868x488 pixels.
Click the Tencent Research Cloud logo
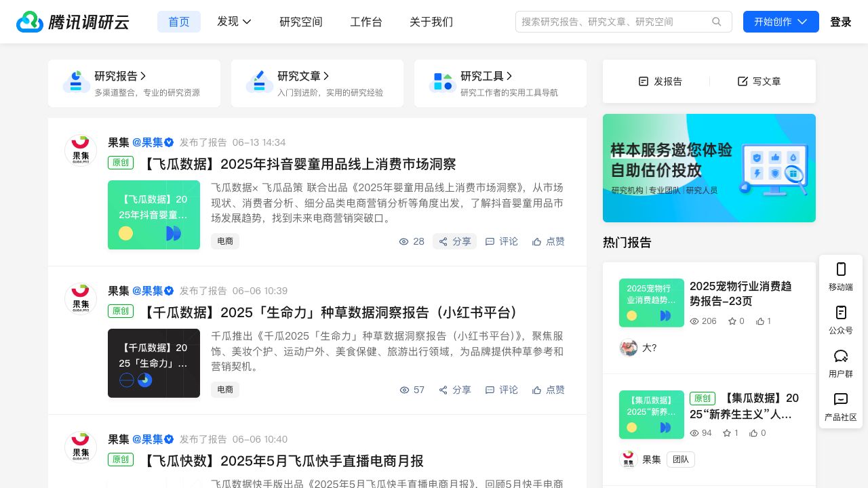coord(73,22)
